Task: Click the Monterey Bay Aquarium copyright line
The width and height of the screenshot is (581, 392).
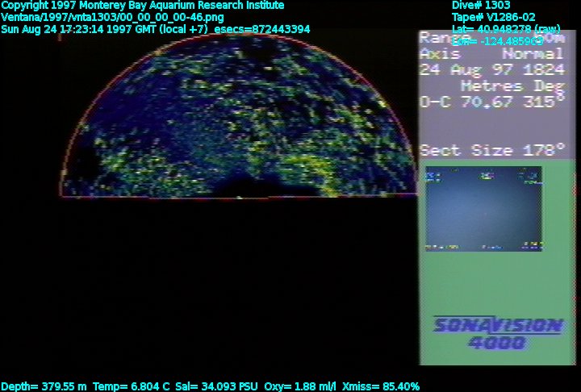Action: (x=143, y=5)
